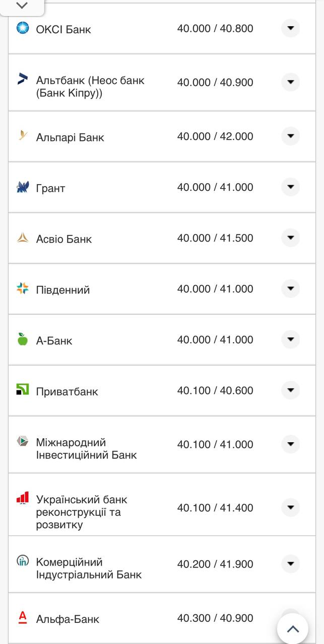This screenshot has width=324, height=644.
Task: Click the Південний bank logo icon
Action: click(22, 288)
